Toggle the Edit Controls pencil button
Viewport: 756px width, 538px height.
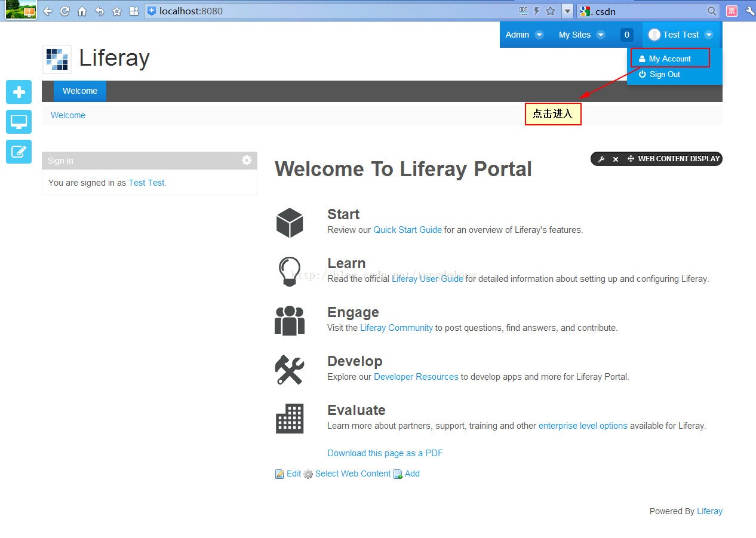(x=19, y=151)
